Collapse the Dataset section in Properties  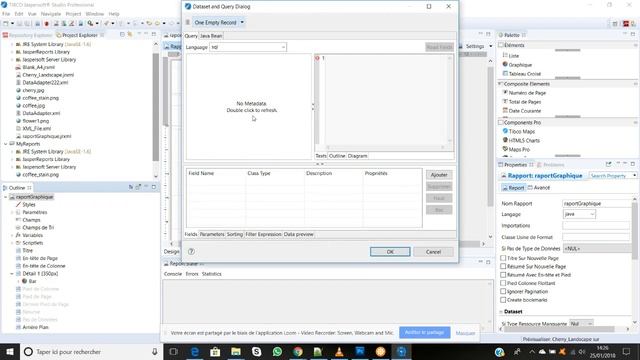501,311
